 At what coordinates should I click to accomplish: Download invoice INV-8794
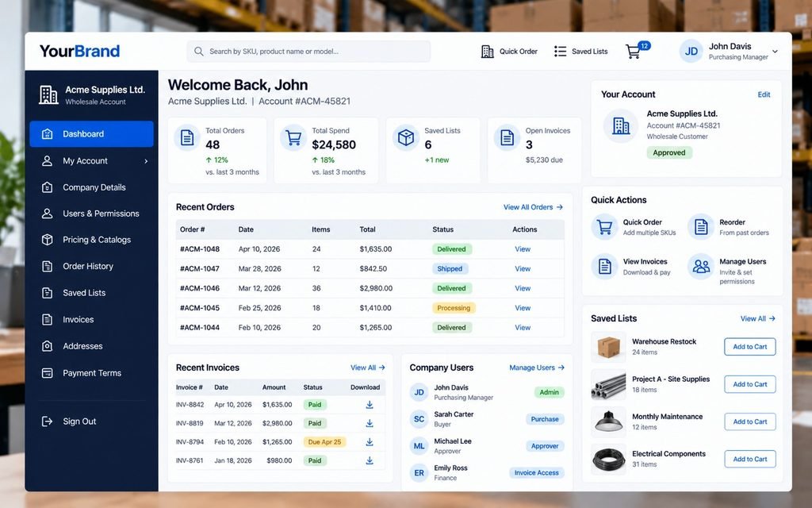tap(370, 441)
